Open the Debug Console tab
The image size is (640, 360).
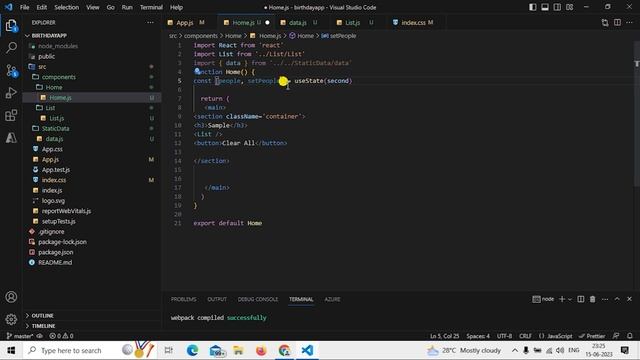[258, 299]
